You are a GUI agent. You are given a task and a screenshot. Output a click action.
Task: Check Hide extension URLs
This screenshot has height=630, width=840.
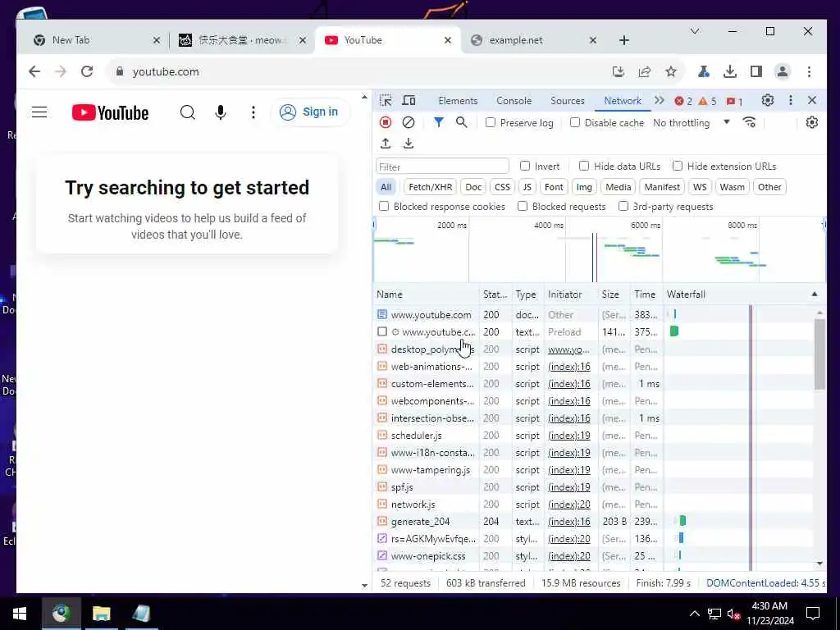[678, 166]
